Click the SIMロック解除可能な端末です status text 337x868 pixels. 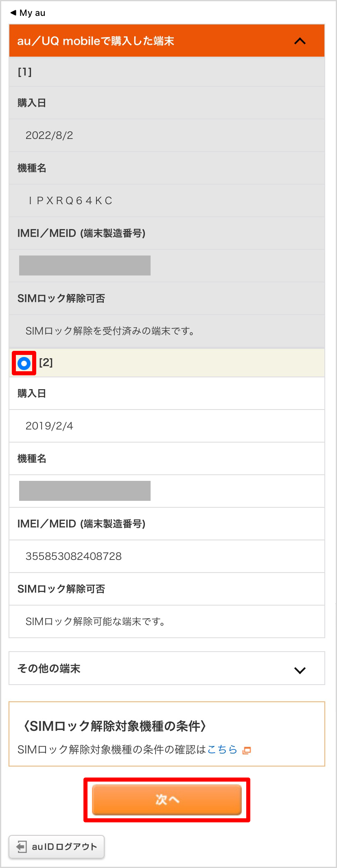tap(95, 621)
